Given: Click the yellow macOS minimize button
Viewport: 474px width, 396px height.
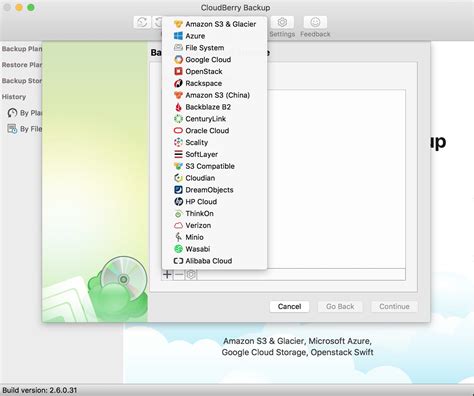Looking at the screenshot, I should click(19, 7).
